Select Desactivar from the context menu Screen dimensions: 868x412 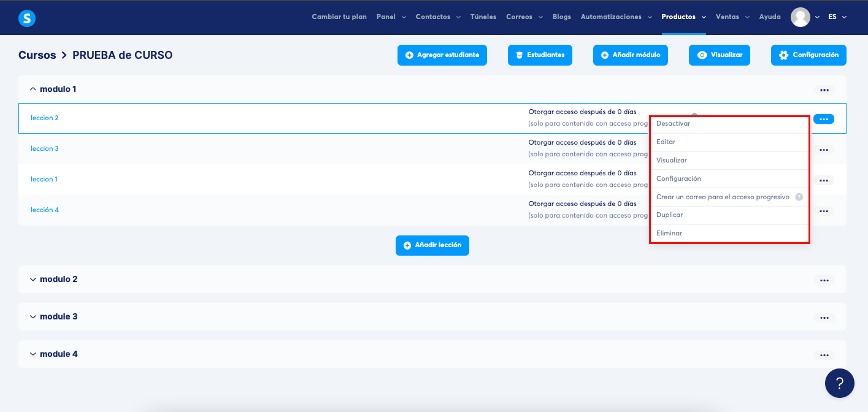pyautogui.click(x=673, y=124)
